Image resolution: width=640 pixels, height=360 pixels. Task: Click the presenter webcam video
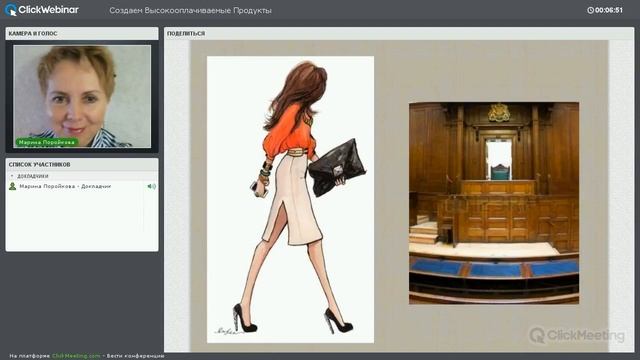[82, 96]
